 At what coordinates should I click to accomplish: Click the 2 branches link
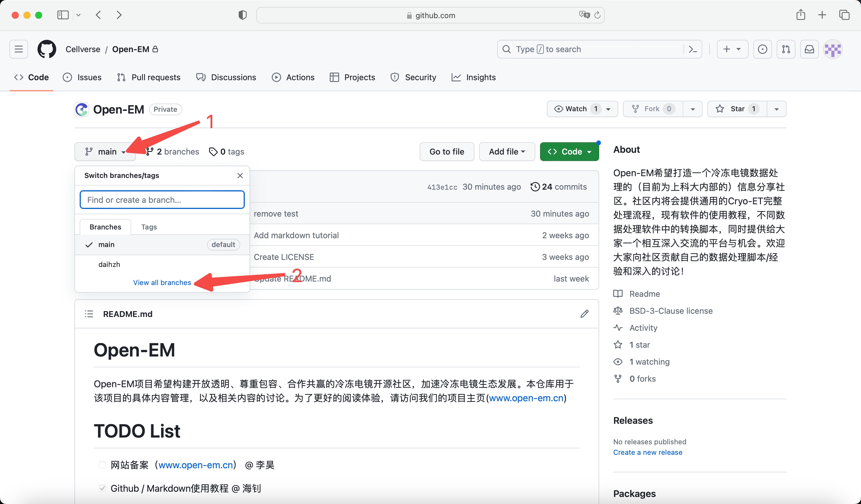click(172, 152)
